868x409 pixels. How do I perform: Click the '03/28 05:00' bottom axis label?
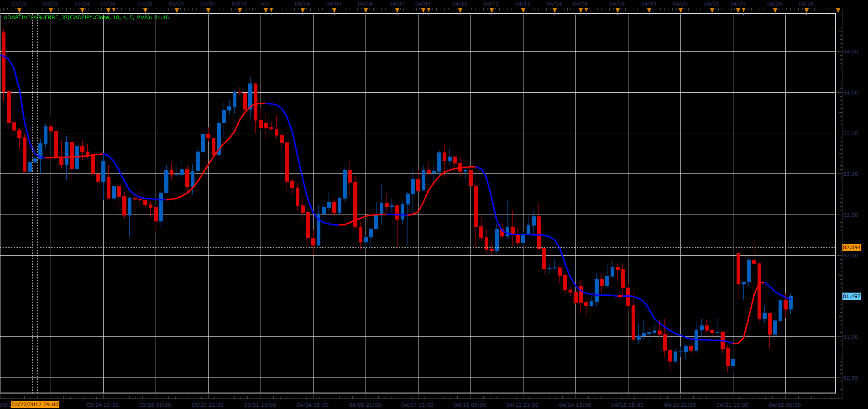(x=155, y=405)
